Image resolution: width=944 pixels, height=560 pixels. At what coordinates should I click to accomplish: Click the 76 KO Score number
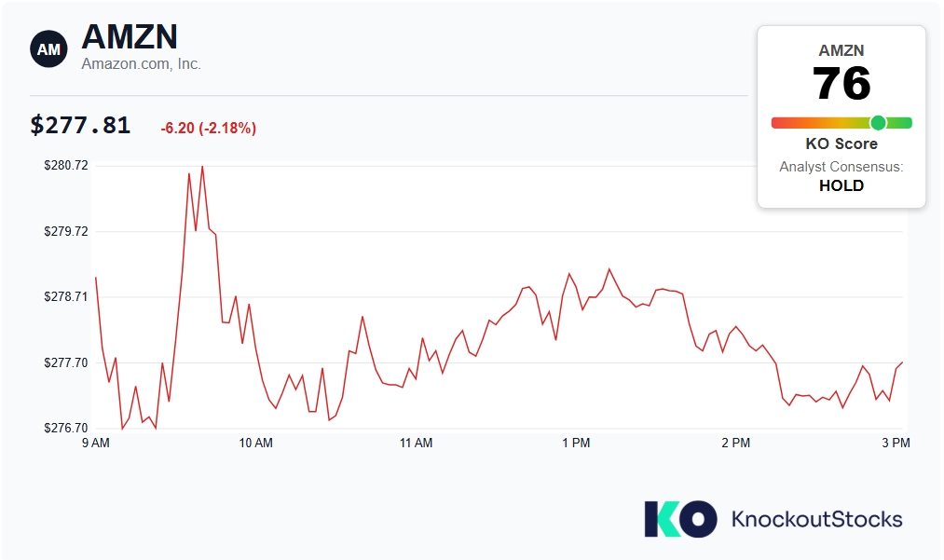(841, 84)
